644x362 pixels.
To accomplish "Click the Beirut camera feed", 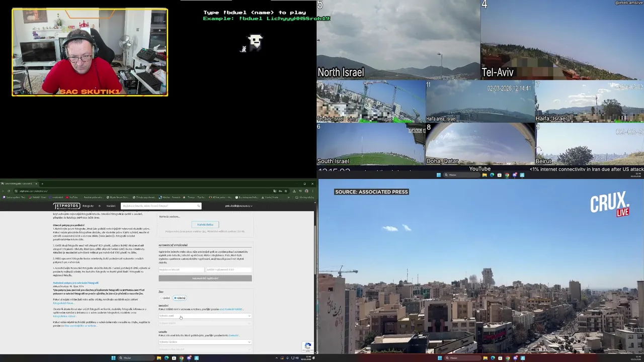I will (589, 144).
